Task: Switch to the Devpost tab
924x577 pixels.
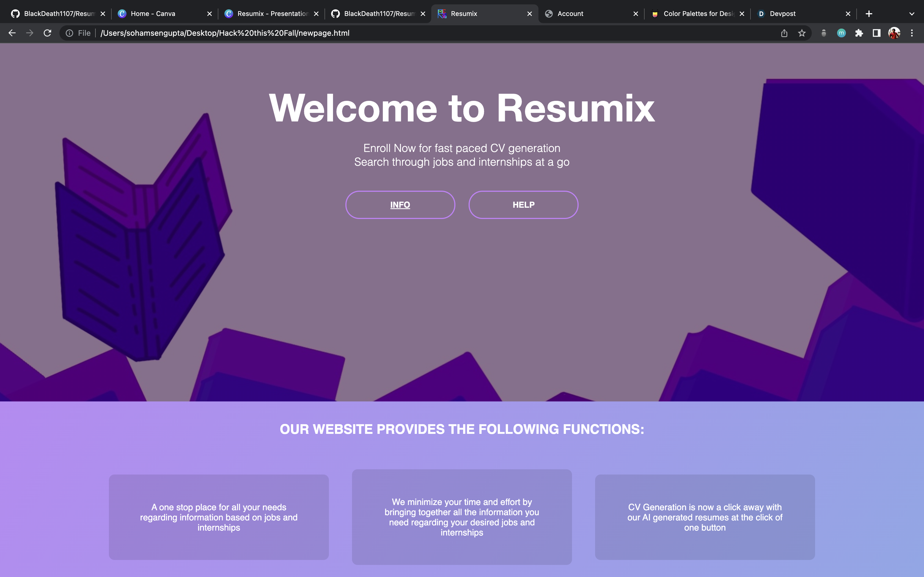Action: click(x=783, y=14)
